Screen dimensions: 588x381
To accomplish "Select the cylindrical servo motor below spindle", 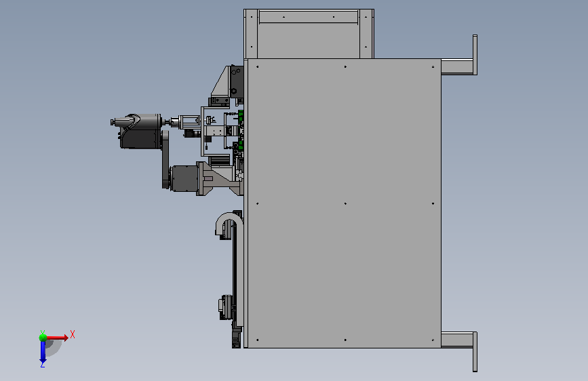I will pos(184,178).
